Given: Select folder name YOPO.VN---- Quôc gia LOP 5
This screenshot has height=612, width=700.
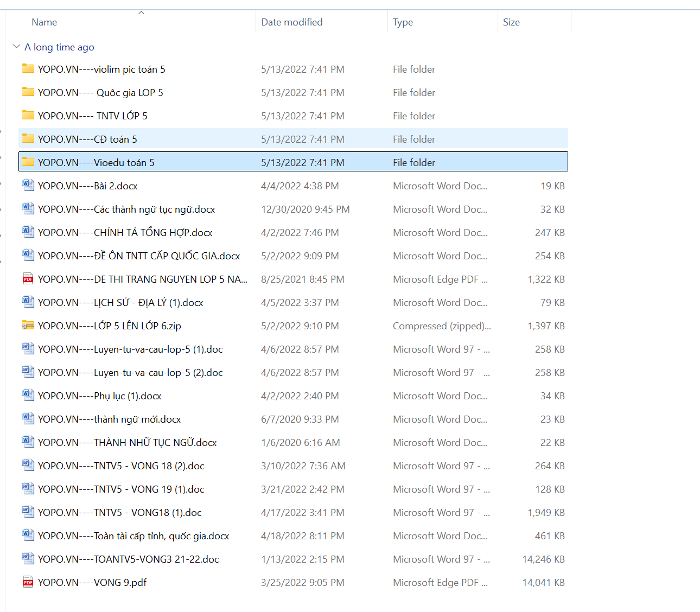Looking at the screenshot, I should click(x=100, y=93).
